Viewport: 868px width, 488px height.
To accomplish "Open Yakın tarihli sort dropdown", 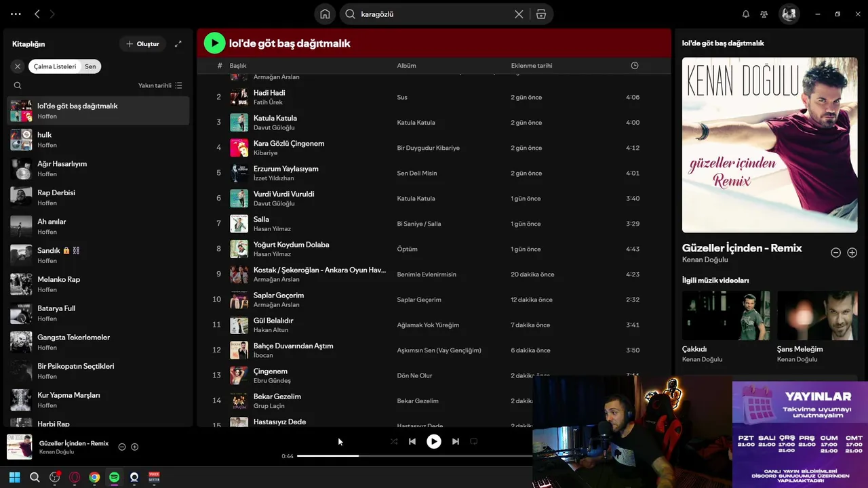I will tap(160, 85).
